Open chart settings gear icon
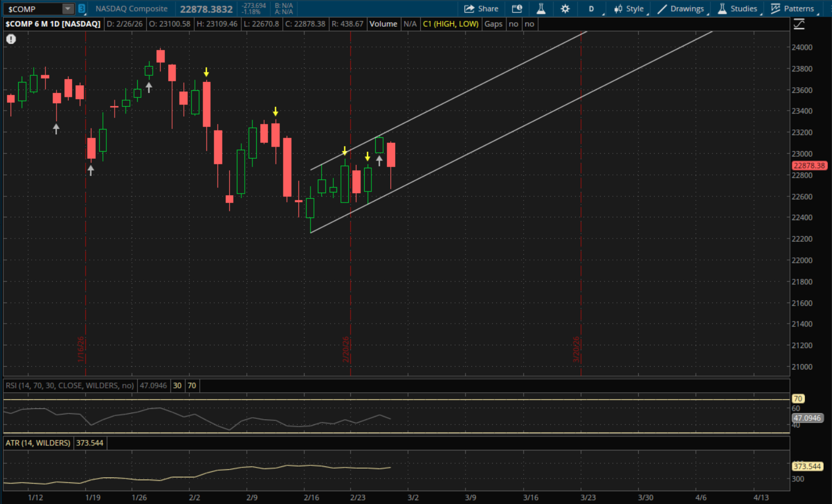The width and height of the screenshot is (832, 504). [565, 9]
